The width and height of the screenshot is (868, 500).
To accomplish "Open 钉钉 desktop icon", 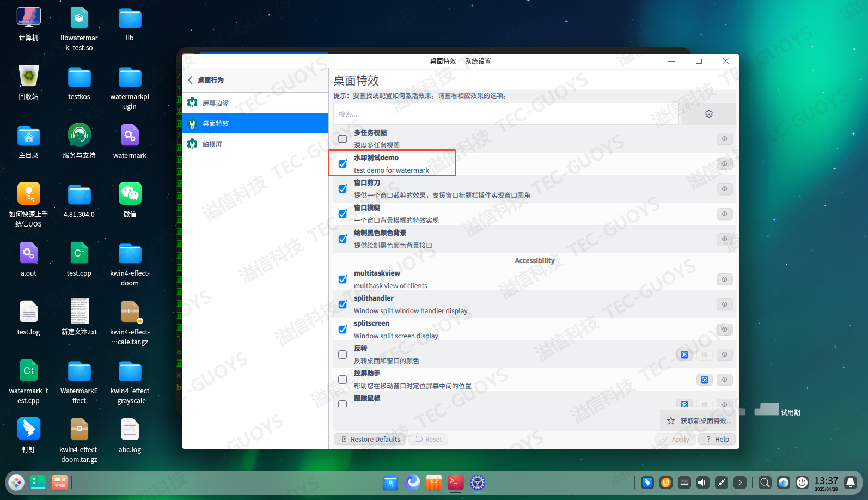I will 28,435.
